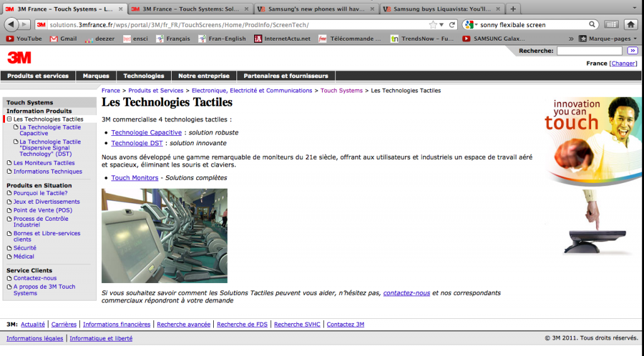This screenshot has width=644, height=356.
Task: Go back with the browser back arrow
Action: point(11,25)
